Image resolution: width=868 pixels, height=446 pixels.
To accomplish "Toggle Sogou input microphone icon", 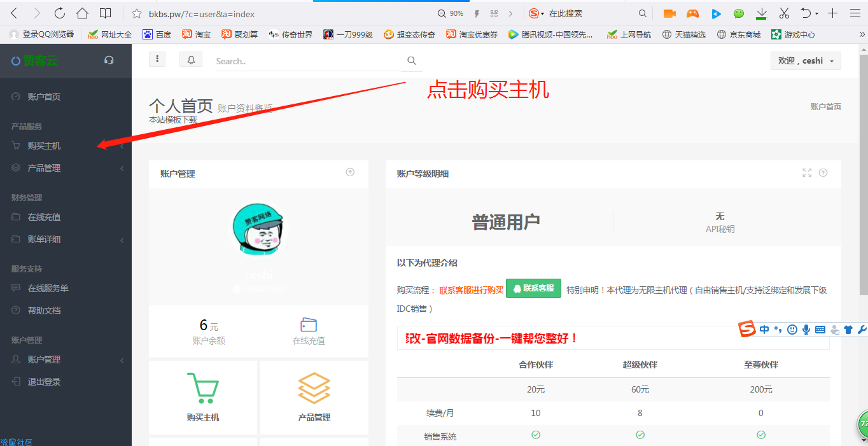I will click(x=806, y=330).
